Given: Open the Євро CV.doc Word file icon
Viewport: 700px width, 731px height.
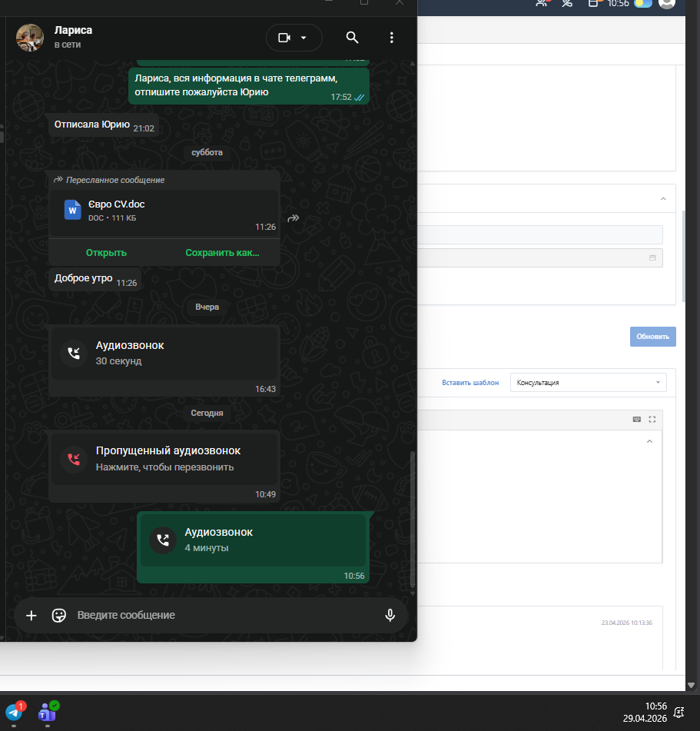Looking at the screenshot, I should 73,210.
